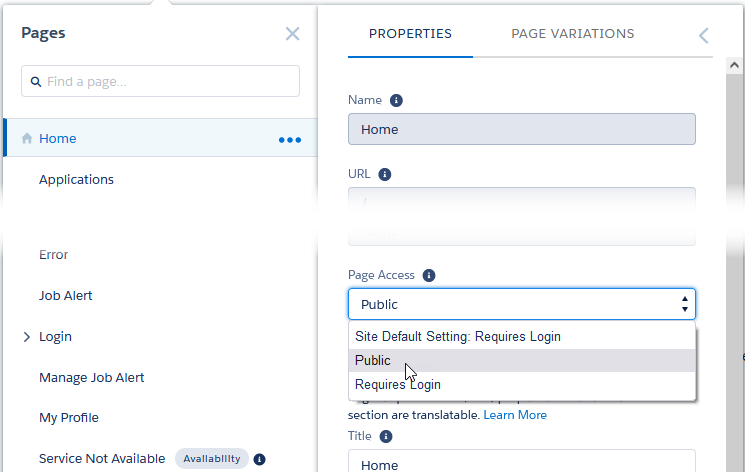The height and width of the screenshot is (472, 745).
Task: Close the Pages panel
Action: coord(292,34)
